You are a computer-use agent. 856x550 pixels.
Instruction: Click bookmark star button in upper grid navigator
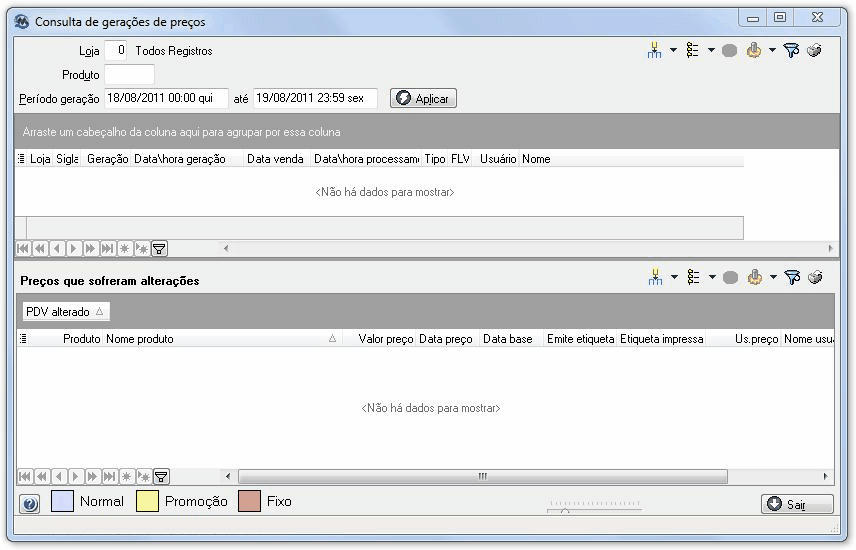click(124, 249)
